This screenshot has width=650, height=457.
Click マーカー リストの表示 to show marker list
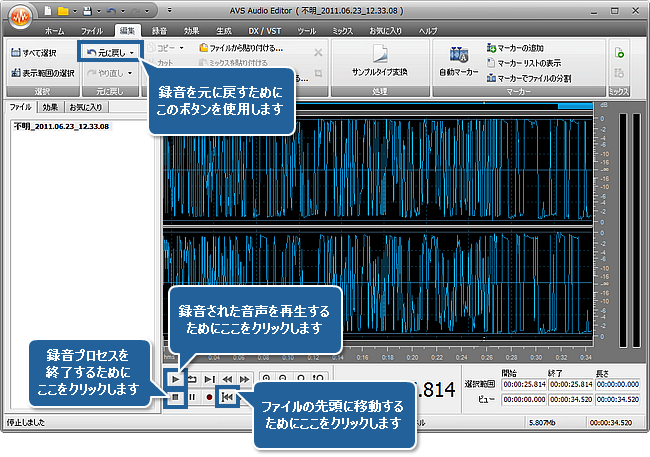click(x=524, y=63)
